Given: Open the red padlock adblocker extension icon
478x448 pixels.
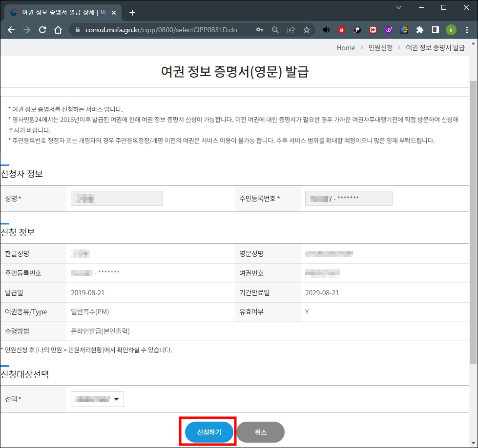Looking at the screenshot, I should (x=341, y=29).
